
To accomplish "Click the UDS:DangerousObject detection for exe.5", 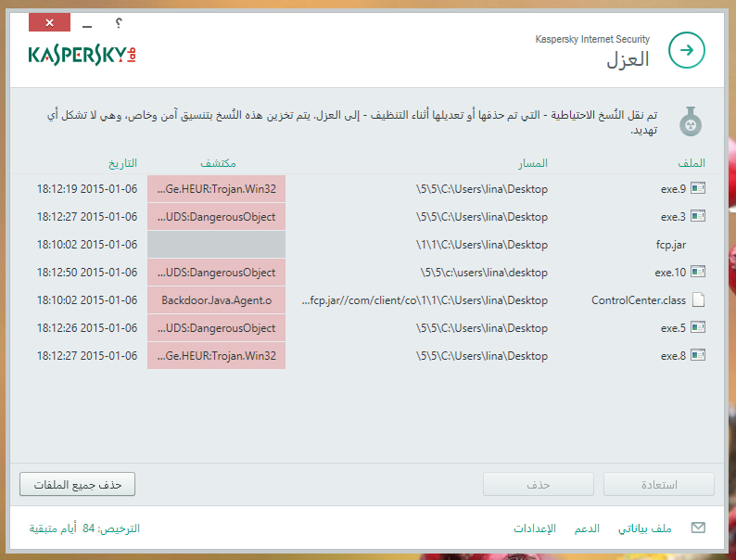I will click(216, 327).
